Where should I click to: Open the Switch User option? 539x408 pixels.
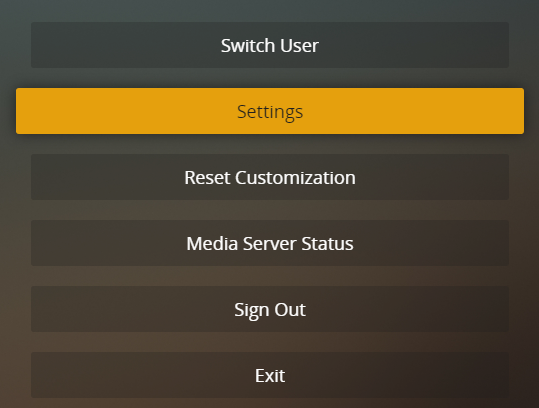[x=270, y=45]
